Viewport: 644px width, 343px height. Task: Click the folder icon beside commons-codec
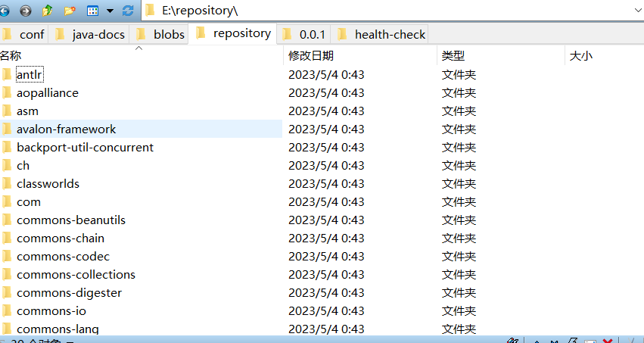pyautogui.click(x=7, y=256)
